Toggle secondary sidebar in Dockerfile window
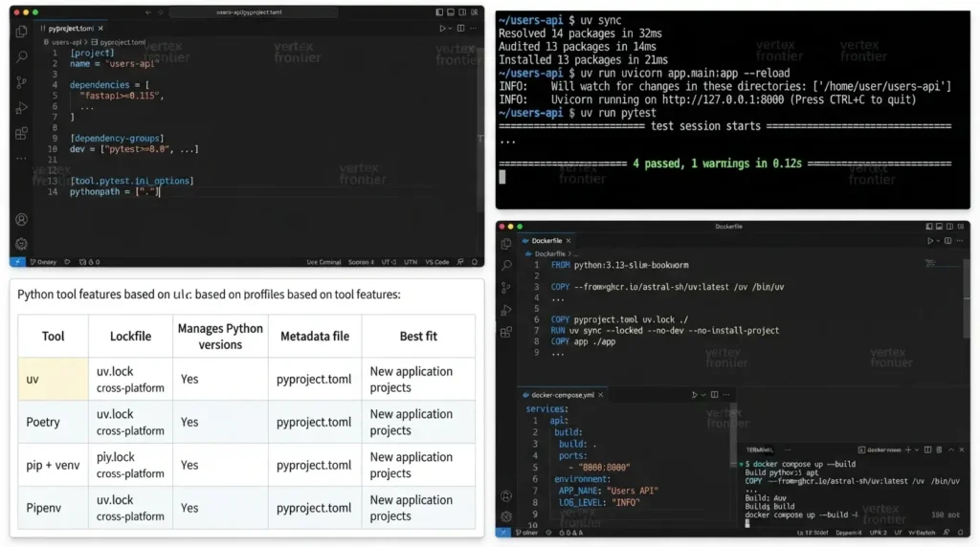 (949, 227)
